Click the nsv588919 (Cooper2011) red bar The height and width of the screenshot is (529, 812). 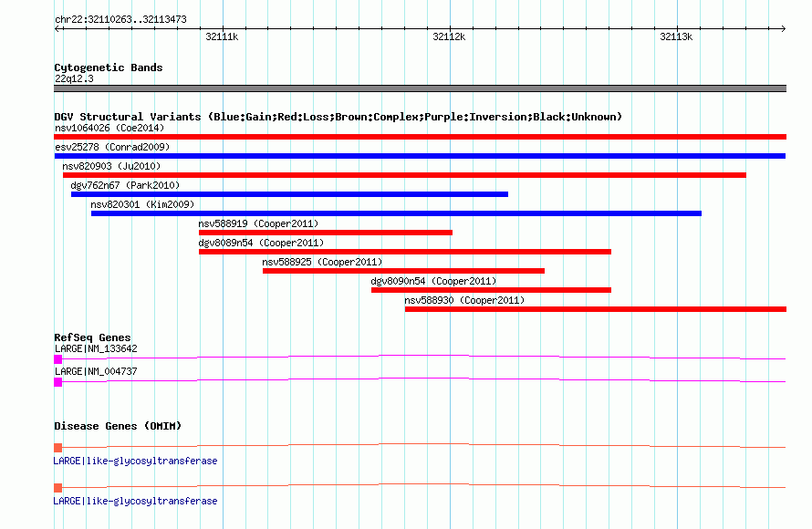click(326, 233)
